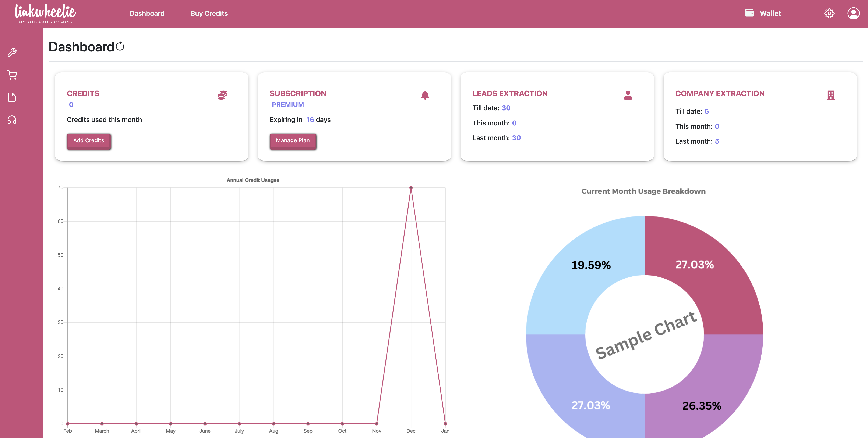Select the Dec data point peak
The height and width of the screenshot is (438, 868).
[411, 187]
